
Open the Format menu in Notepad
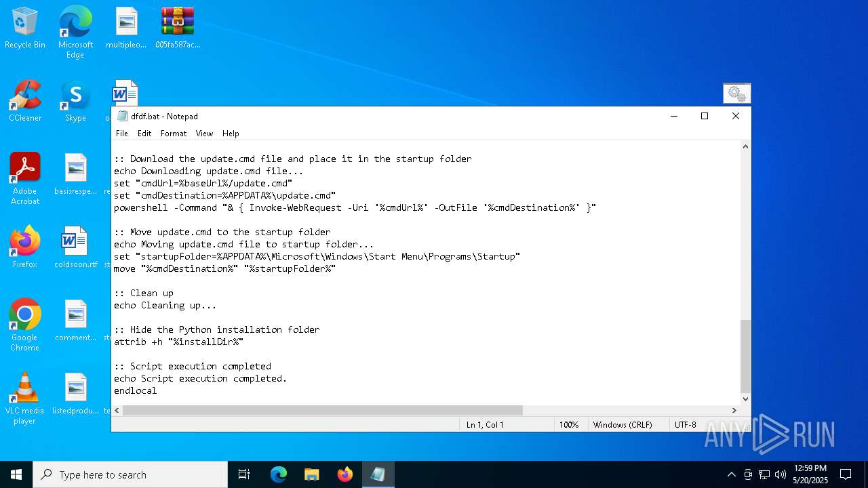174,134
